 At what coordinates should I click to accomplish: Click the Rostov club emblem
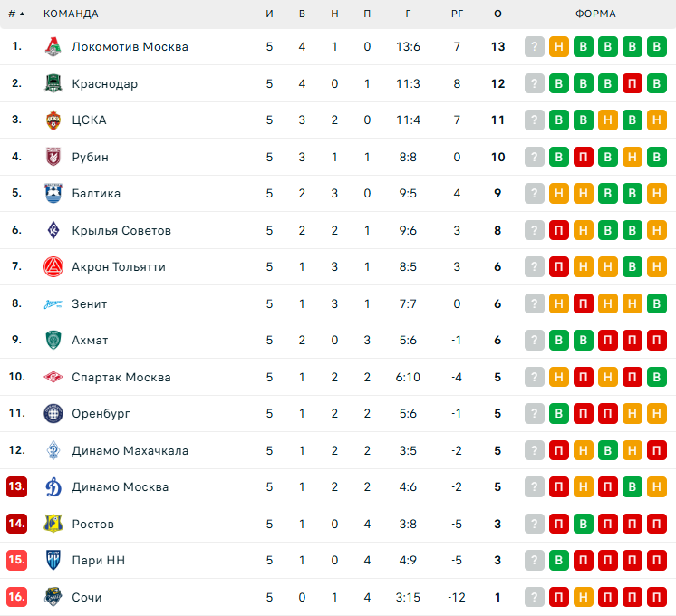coord(53,524)
